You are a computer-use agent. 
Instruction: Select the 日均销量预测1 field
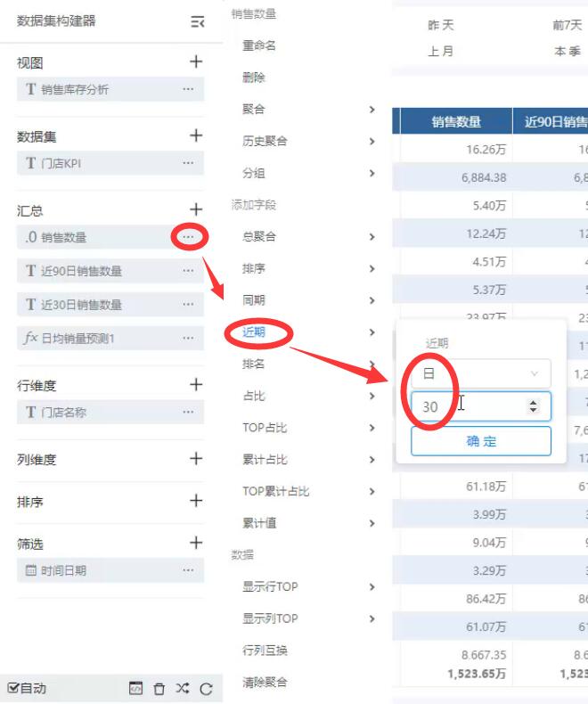click(110, 338)
